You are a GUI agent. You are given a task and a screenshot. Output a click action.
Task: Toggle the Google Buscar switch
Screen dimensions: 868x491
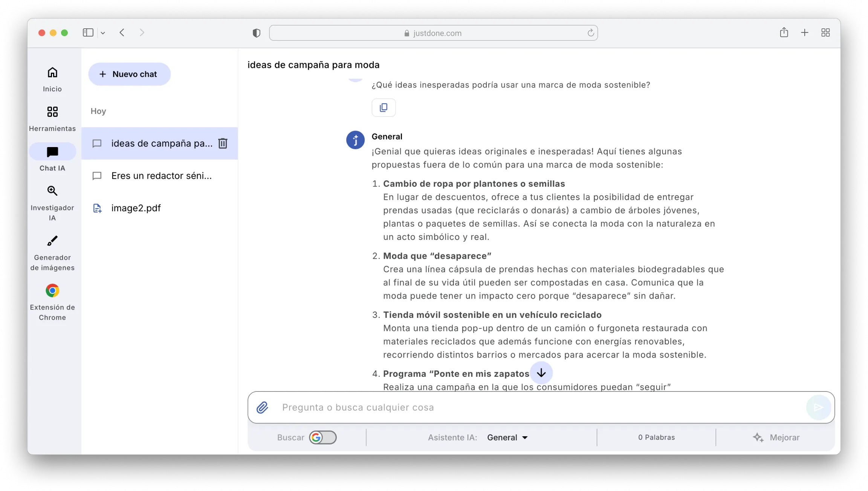(x=323, y=437)
